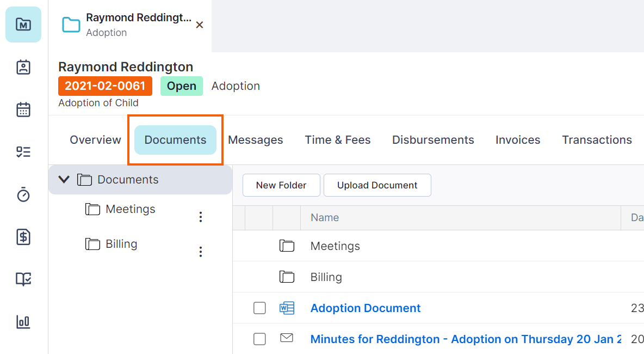Open the Tasks checklist icon in sidebar
Image resolution: width=644 pixels, height=354 pixels.
click(23, 152)
